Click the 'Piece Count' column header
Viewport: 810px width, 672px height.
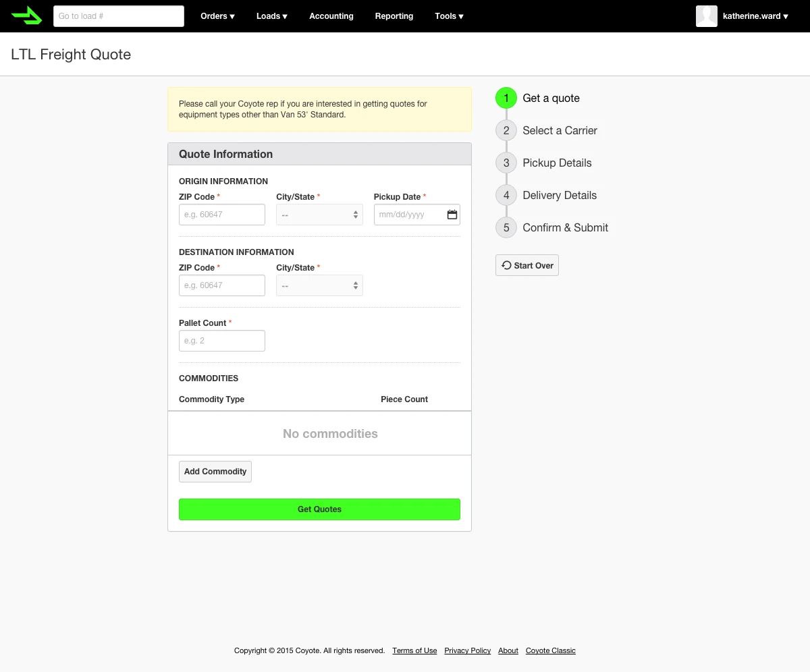(404, 399)
